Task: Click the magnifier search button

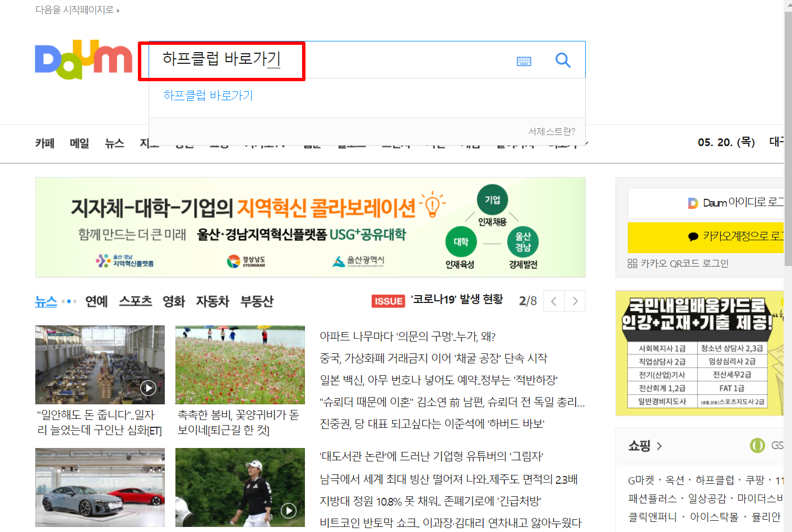Action: point(563,60)
